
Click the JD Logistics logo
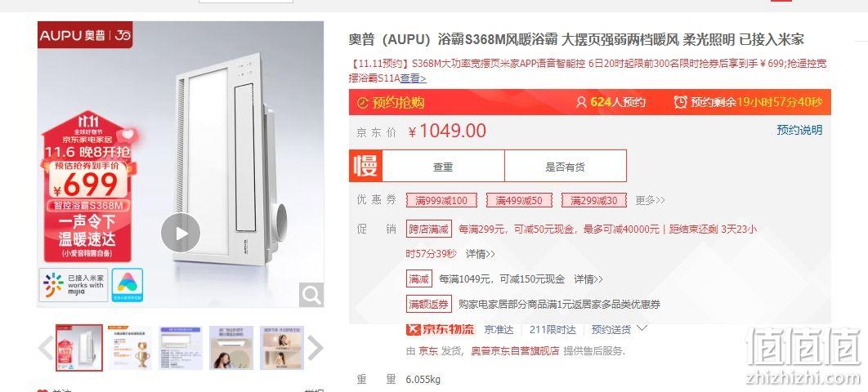441,329
